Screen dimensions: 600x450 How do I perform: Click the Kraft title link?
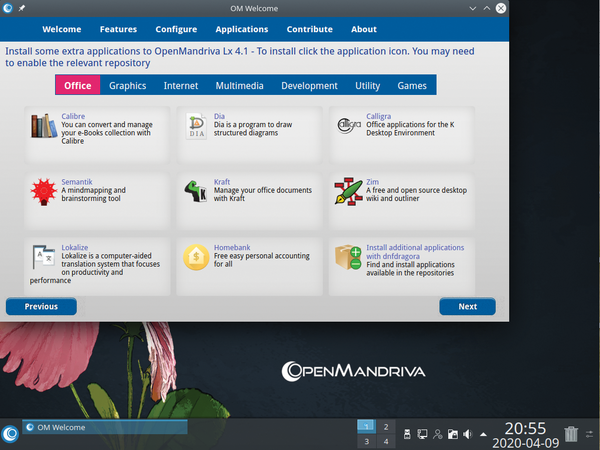click(x=222, y=182)
